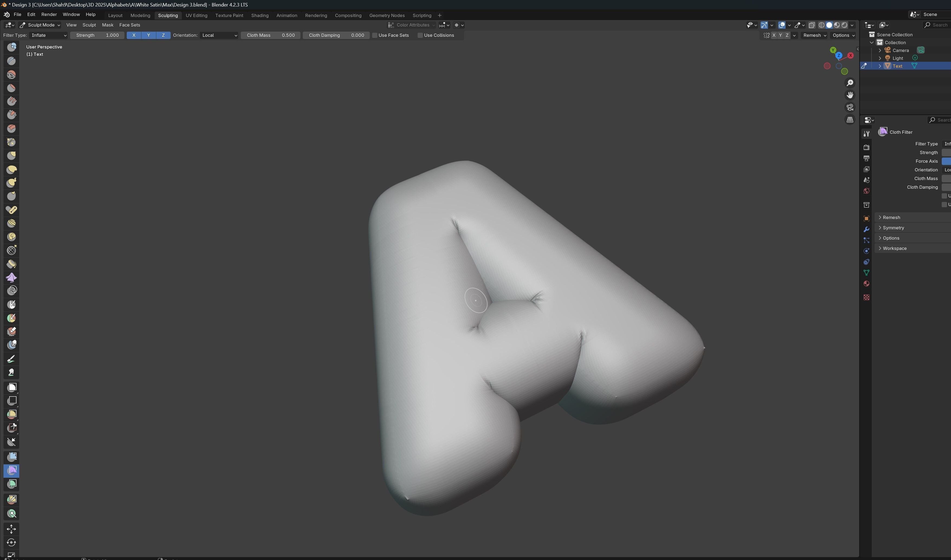The width and height of the screenshot is (951, 560).
Task: Switch to the Geometry Nodes workspace tab
Action: [x=387, y=15]
